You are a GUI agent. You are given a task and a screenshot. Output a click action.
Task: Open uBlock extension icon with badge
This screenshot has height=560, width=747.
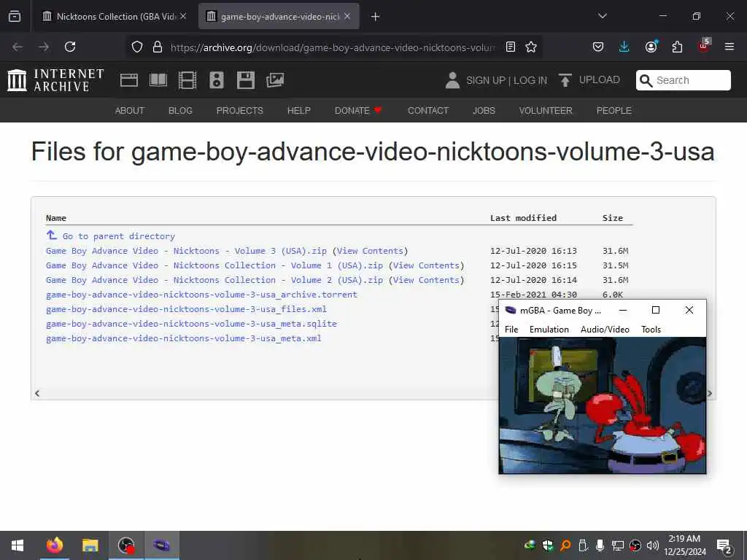click(704, 46)
